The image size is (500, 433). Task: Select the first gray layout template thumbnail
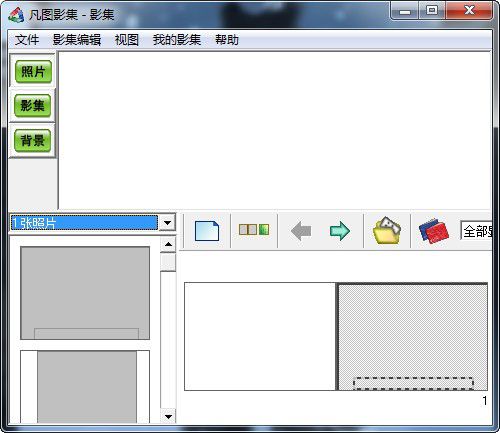point(85,293)
